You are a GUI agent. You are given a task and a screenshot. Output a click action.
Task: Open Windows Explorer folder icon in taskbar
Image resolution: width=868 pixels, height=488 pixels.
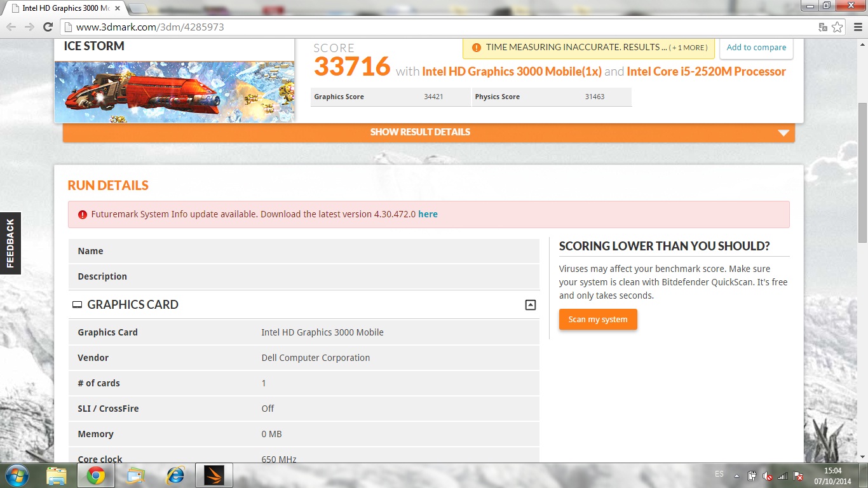pos(57,475)
